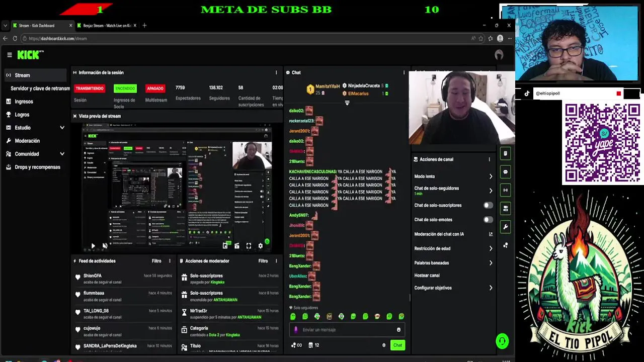Pop out the stream preview mini player
This screenshot has width=644, height=362.
[225, 246]
